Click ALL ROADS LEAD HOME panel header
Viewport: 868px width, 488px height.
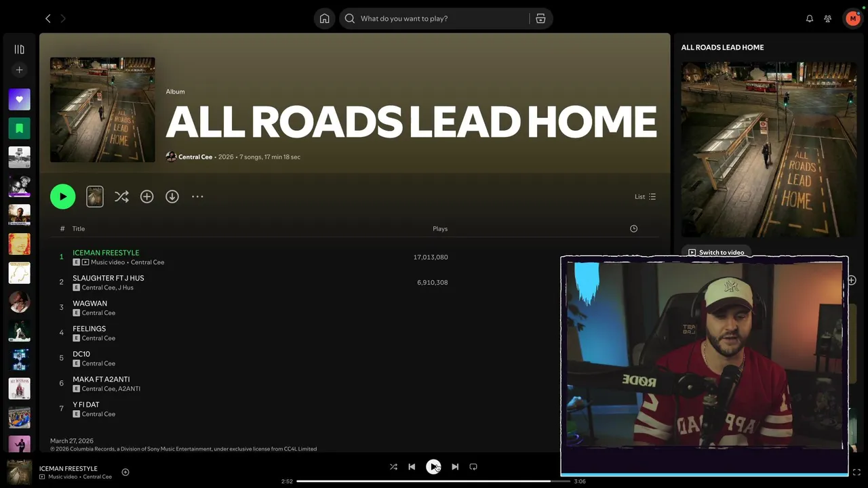pyautogui.click(x=722, y=47)
